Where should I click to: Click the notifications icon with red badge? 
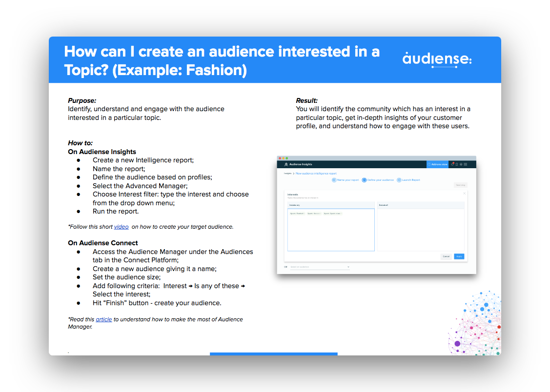[452, 164]
